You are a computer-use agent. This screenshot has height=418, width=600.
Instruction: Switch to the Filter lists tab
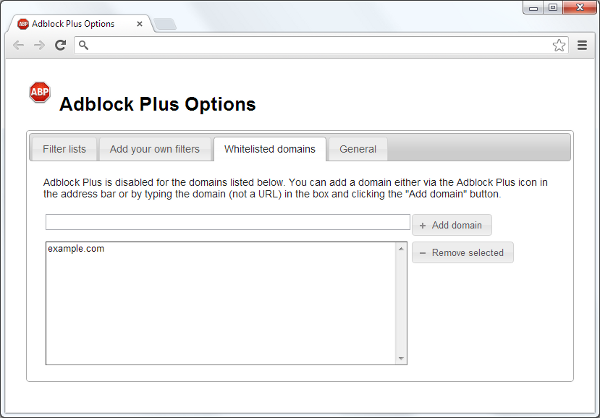click(x=64, y=149)
